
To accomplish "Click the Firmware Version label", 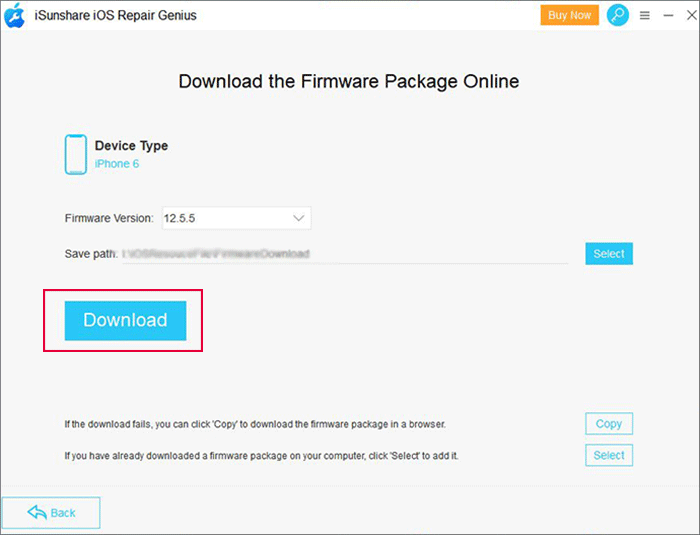I will pyautogui.click(x=109, y=218).
